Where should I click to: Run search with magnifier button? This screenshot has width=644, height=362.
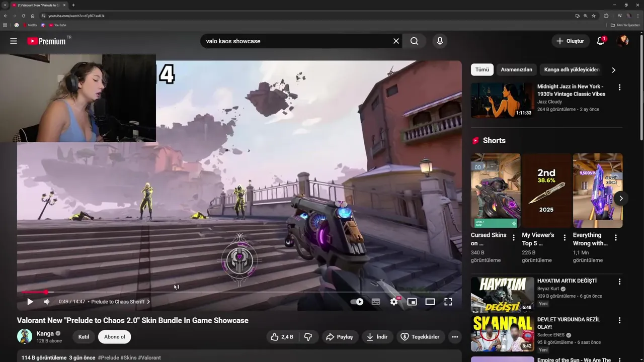[414, 41]
